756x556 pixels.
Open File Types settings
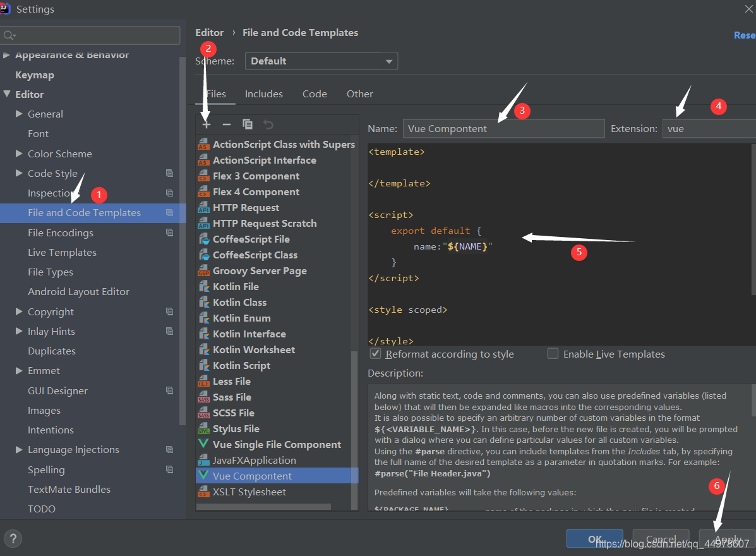click(x=51, y=272)
